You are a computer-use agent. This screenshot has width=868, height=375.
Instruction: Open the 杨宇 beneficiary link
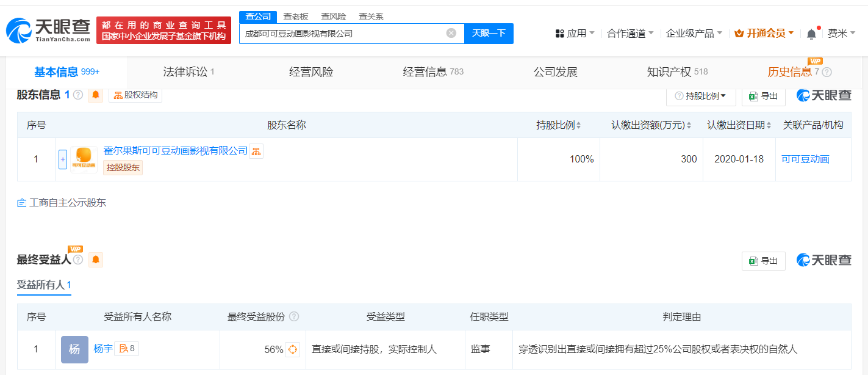click(103, 349)
